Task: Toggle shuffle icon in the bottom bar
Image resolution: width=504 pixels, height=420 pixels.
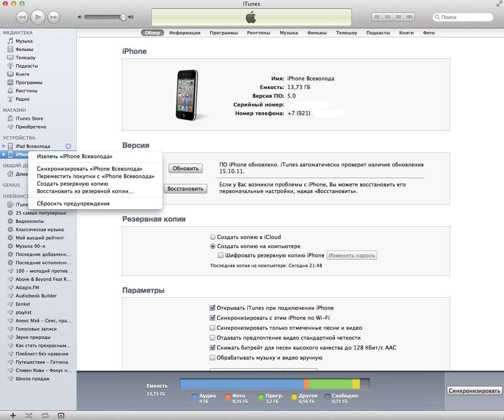Action: (29, 415)
